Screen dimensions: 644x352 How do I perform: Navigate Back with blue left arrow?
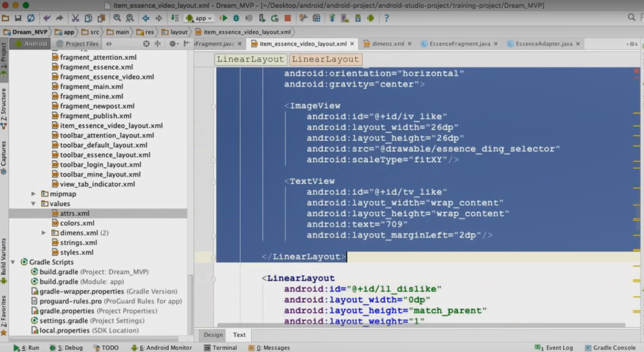(146, 18)
